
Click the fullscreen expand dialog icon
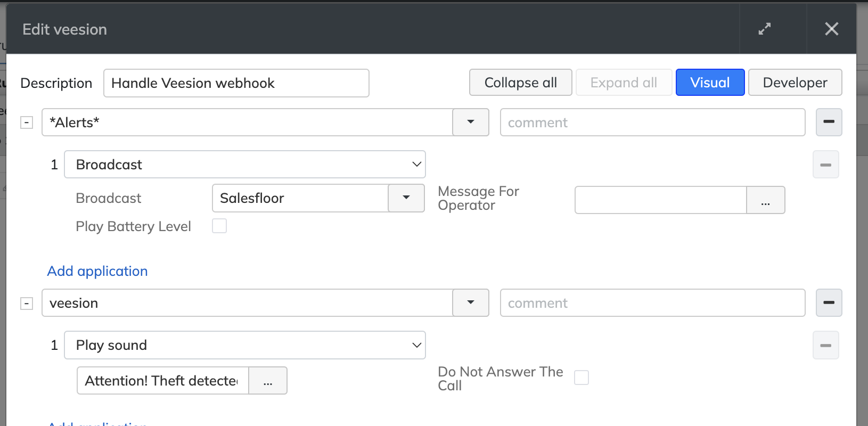click(x=764, y=29)
